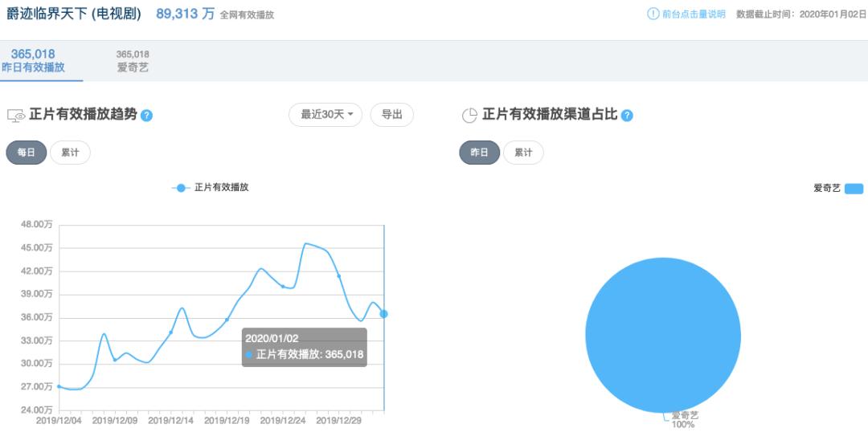This screenshot has width=868, height=432.
Task: Select 昨日 in the channel share section
Action: pos(479,153)
